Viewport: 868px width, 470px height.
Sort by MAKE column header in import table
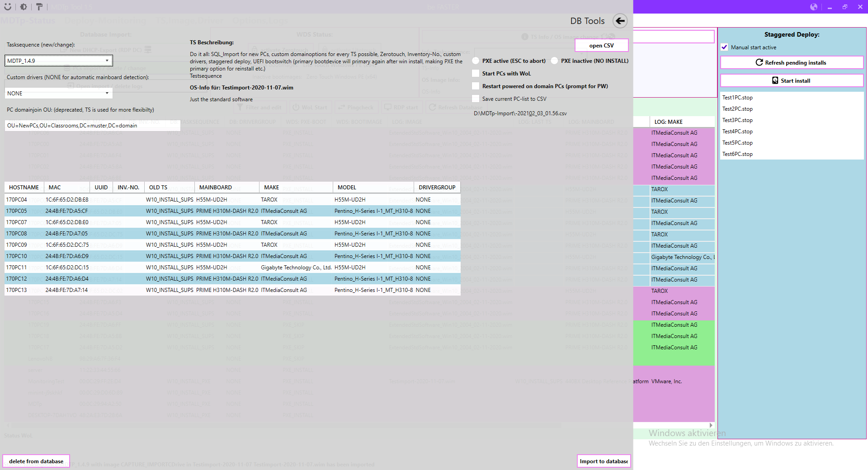(x=296, y=187)
